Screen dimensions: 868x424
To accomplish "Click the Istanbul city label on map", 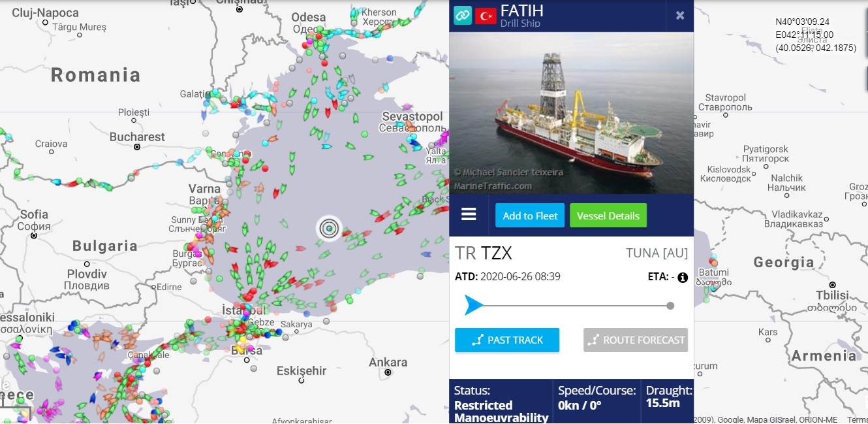I will [x=244, y=309].
